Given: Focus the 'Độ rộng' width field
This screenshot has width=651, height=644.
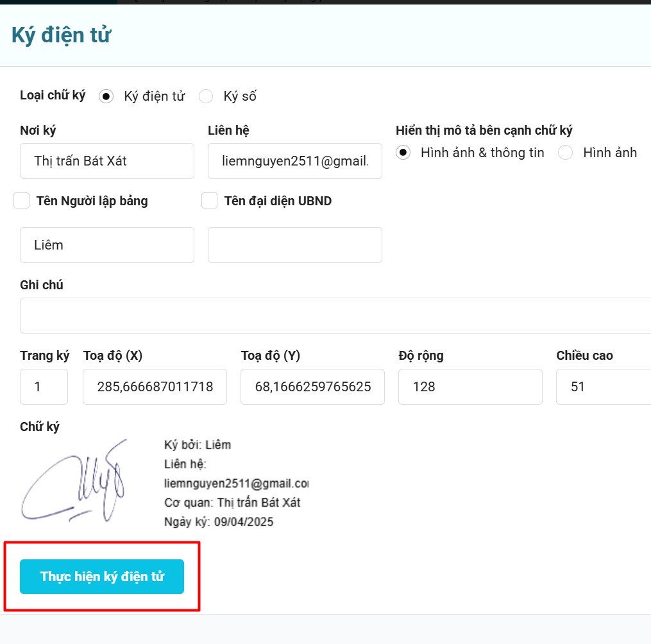Looking at the screenshot, I should pyautogui.click(x=470, y=387).
